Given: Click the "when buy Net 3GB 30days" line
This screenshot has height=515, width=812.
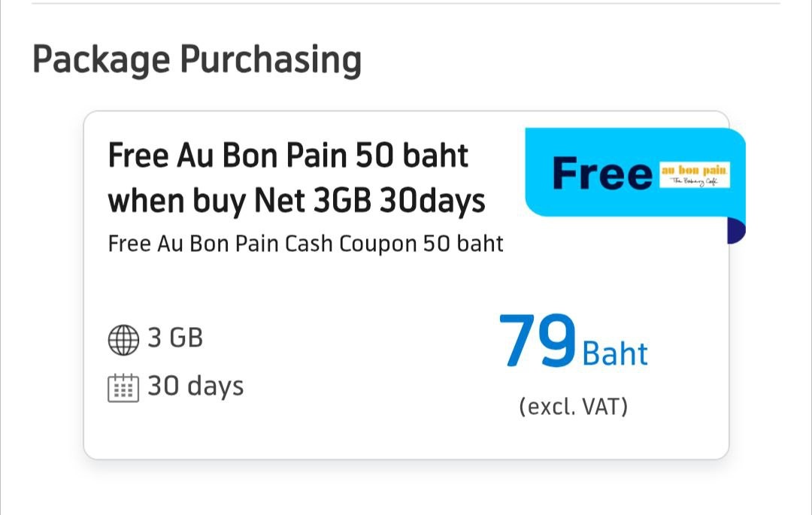Looking at the screenshot, I should click(x=296, y=201).
